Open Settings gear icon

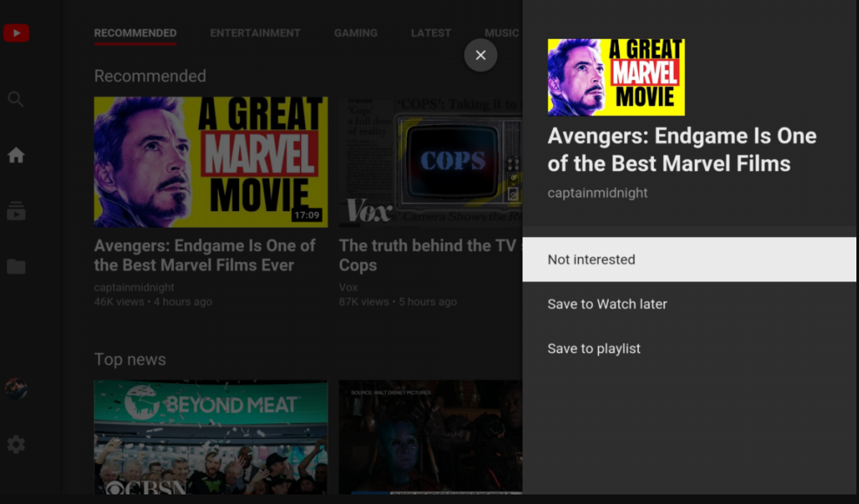16,444
